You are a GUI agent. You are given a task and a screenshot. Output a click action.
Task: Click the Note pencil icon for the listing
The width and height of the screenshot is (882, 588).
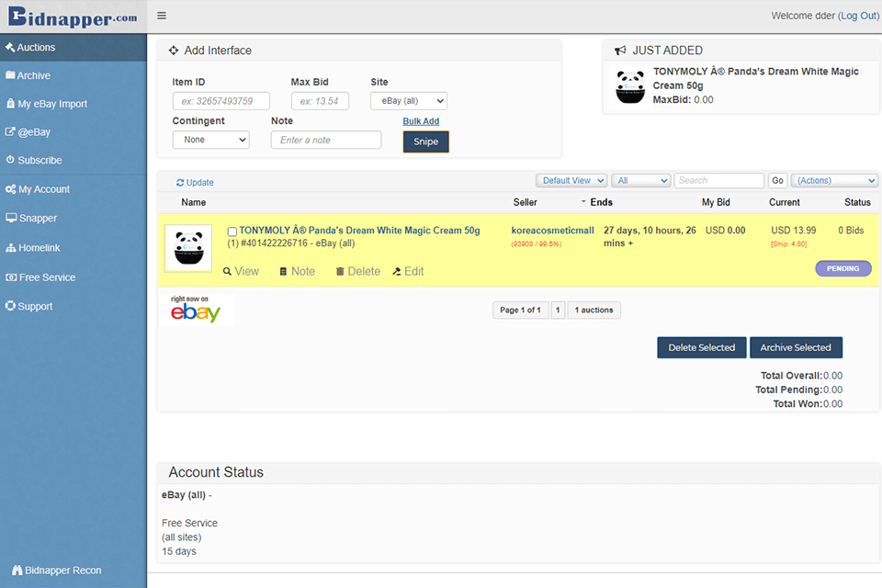click(x=286, y=271)
